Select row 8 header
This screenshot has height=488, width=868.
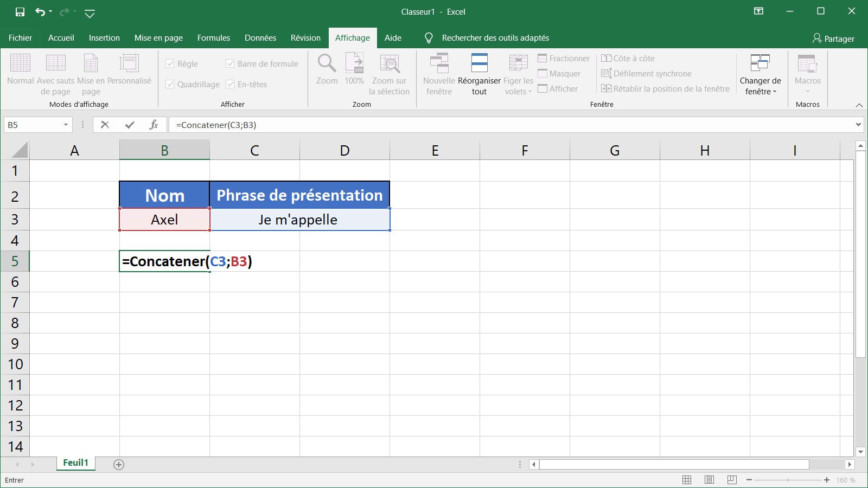click(x=15, y=323)
